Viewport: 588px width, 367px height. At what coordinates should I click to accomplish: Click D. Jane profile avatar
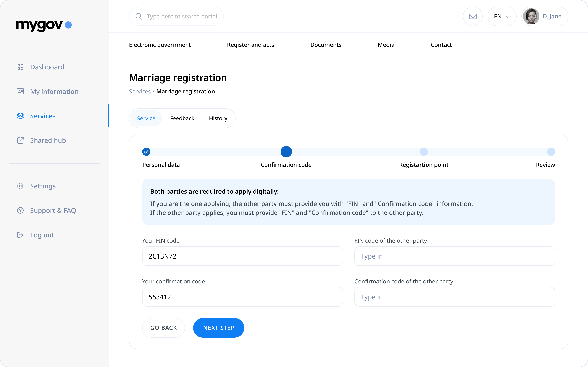(x=531, y=16)
